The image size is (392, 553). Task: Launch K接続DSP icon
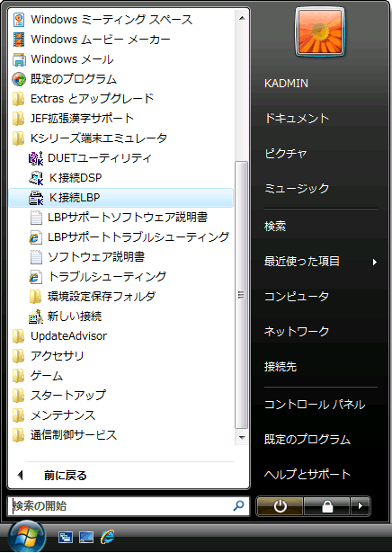36,178
